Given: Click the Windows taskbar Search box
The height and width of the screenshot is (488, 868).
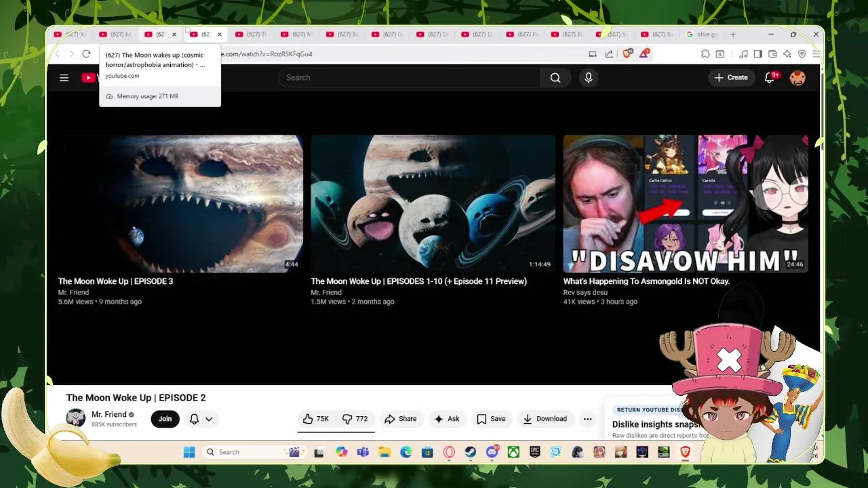Looking at the screenshot, I should coord(254,452).
